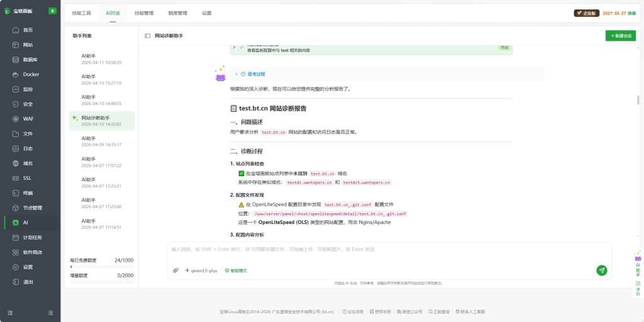Open the WAF firewall page

(x=28, y=119)
